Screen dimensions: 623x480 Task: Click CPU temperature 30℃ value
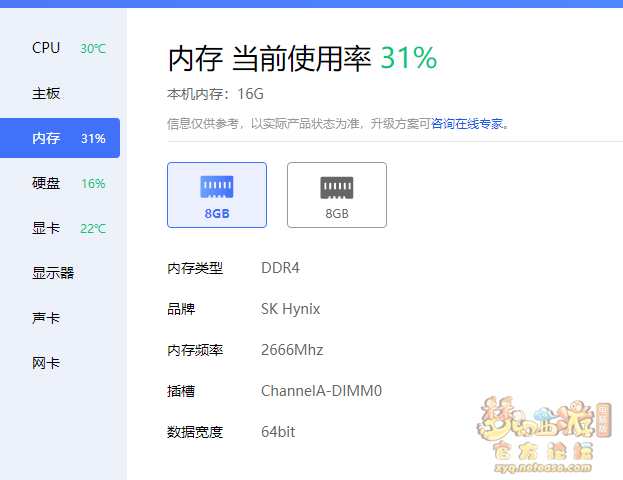tap(93, 48)
